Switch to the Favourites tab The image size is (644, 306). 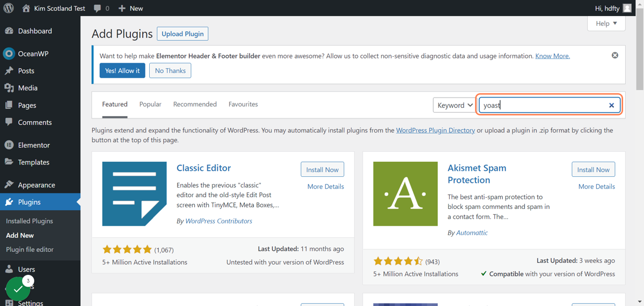tap(243, 104)
